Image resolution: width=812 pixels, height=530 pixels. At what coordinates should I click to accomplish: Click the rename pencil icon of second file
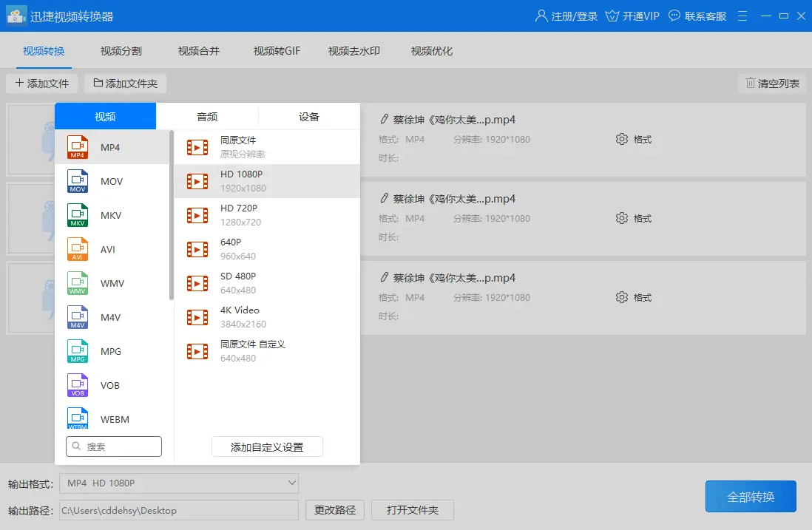(385, 199)
